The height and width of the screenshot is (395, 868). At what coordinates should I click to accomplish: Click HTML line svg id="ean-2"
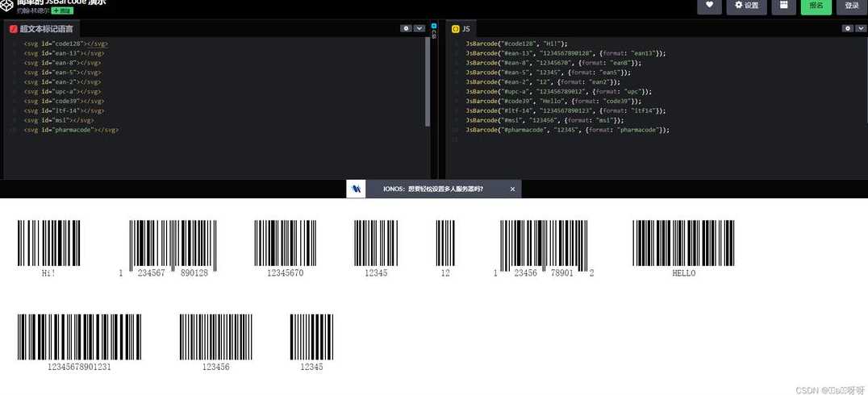(62, 82)
